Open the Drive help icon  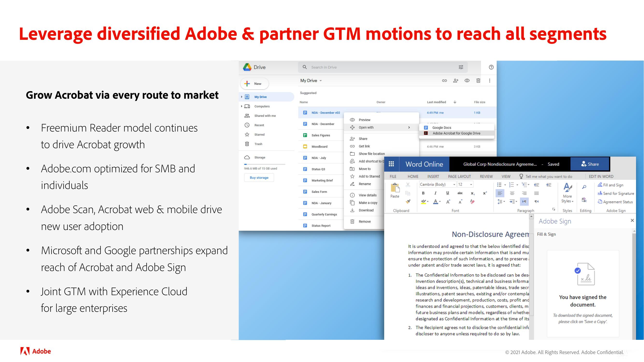(491, 67)
